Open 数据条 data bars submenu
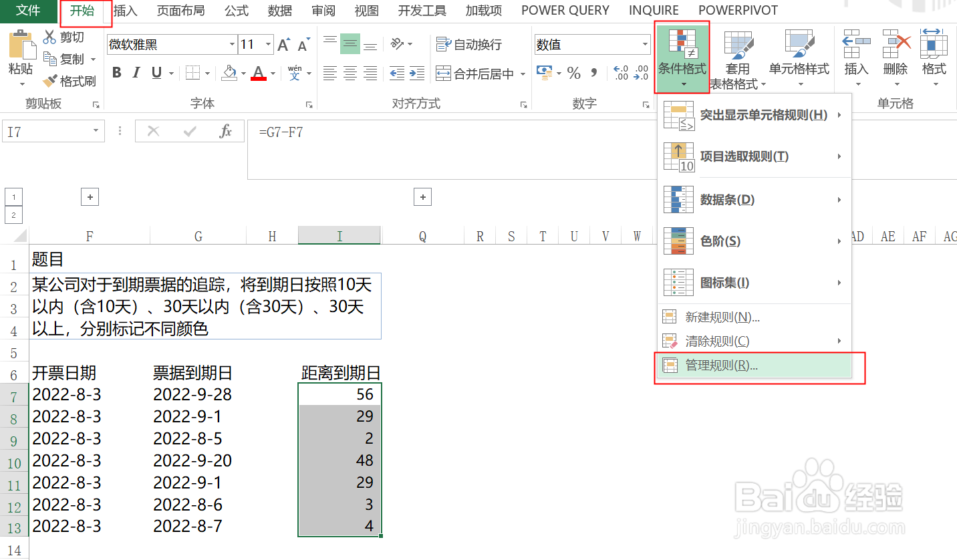Image resolution: width=957 pixels, height=560 pixels. [754, 199]
